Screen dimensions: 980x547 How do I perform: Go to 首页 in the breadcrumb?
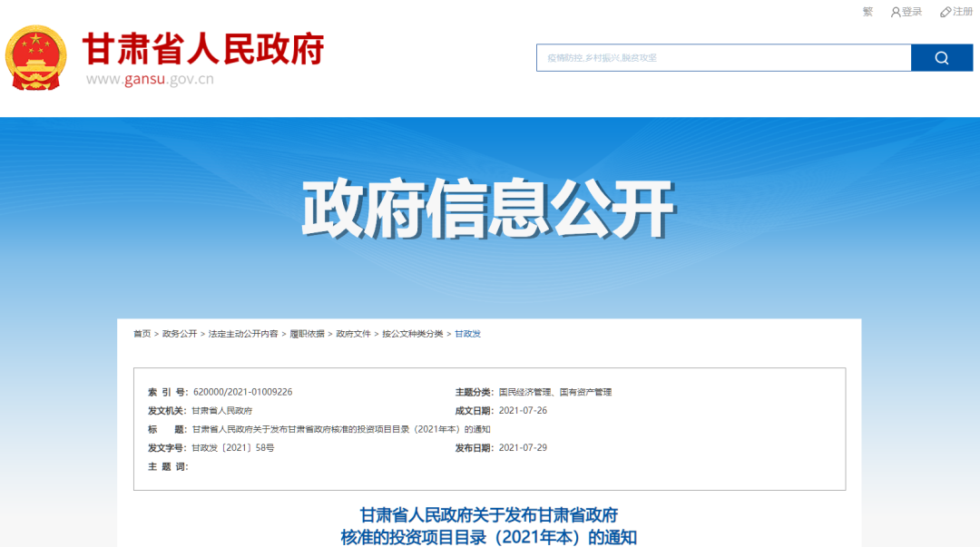tap(142, 334)
